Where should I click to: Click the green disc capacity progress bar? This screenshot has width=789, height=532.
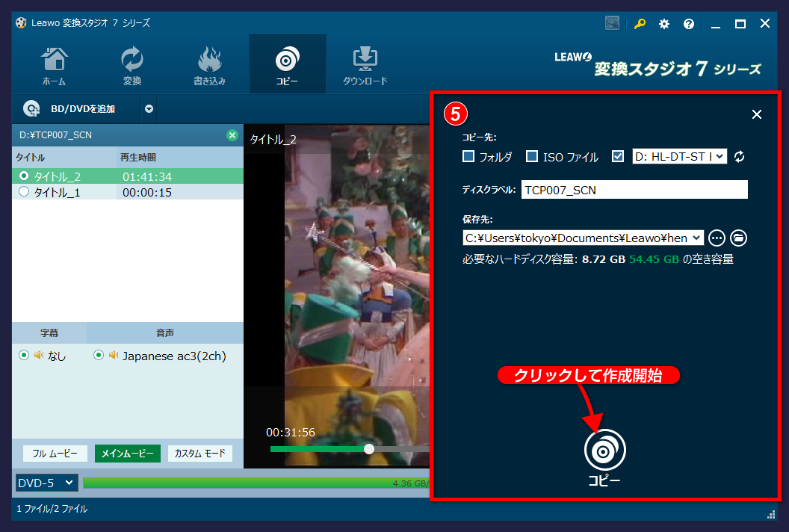pyautogui.click(x=256, y=483)
